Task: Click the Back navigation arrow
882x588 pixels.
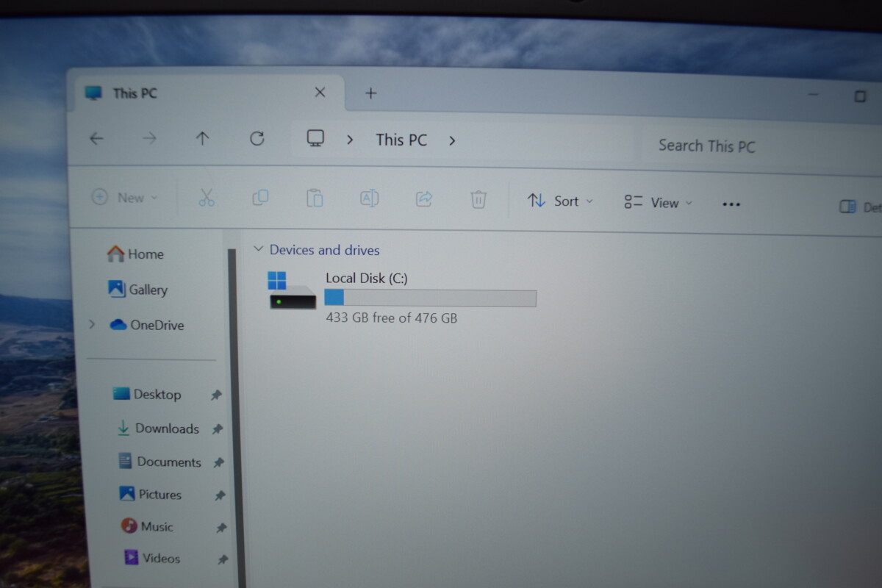Action: coord(96,138)
